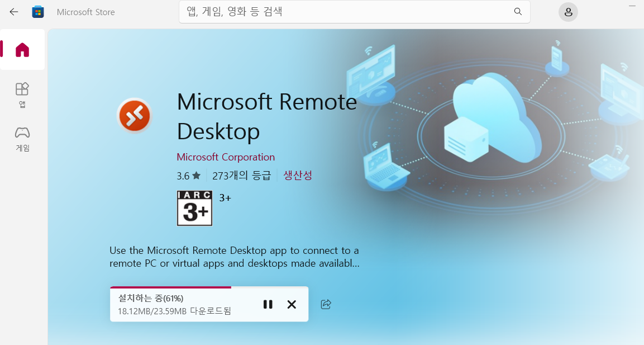Image resolution: width=644 pixels, height=345 pixels.
Task: Click the Microsoft Store logo icon
Action: [38, 12]
